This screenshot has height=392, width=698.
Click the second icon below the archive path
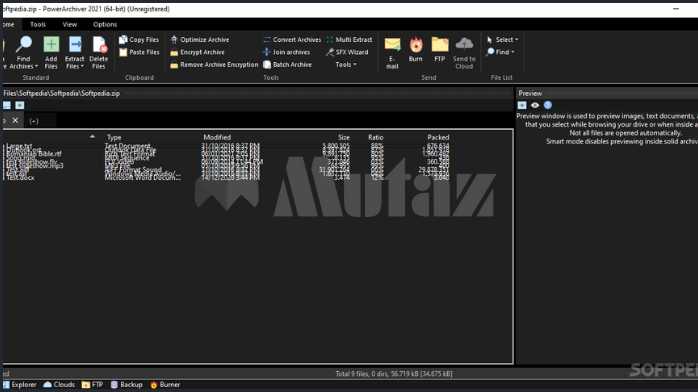click(20, 105)
